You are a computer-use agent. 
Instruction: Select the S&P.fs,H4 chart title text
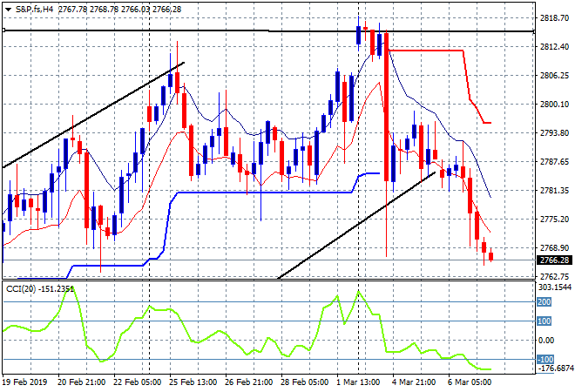click(35, 10)
